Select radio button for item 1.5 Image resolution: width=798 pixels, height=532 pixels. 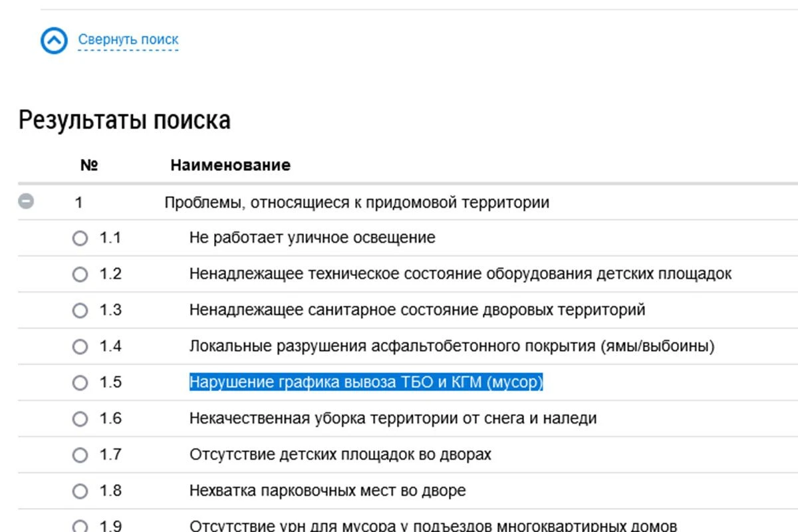tap(80, 383)
